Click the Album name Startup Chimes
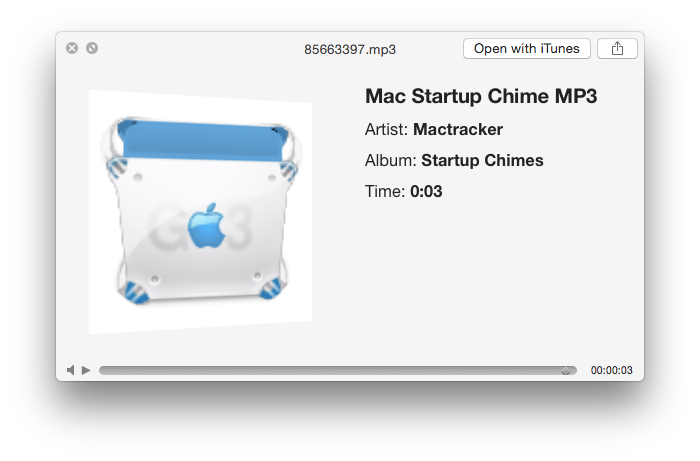The width and height of the screenshot is (700, 461). tap(482, 160)
